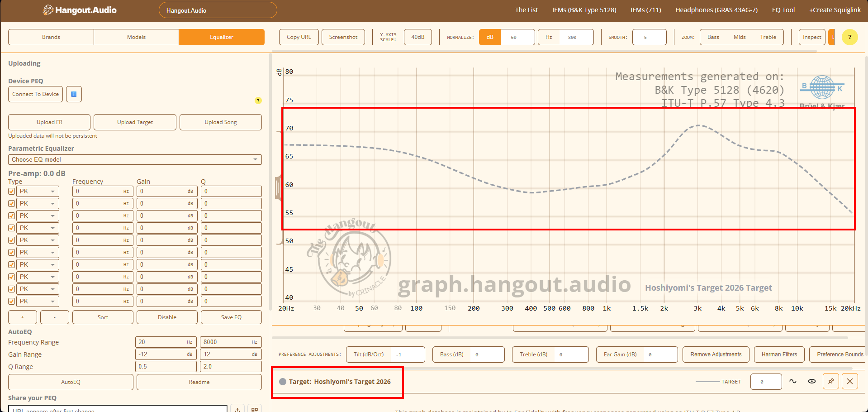Click the small yellow question mark in the Uploading panel
The image size is (868, 412).
pyautogui.click(x=258, y=101)
